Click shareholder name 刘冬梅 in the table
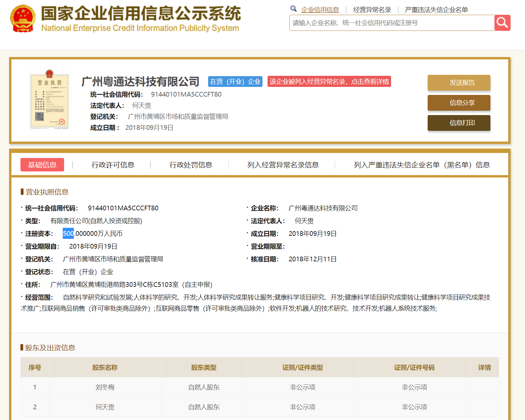This screenshot has height=420, width=525. pos(105,387)
